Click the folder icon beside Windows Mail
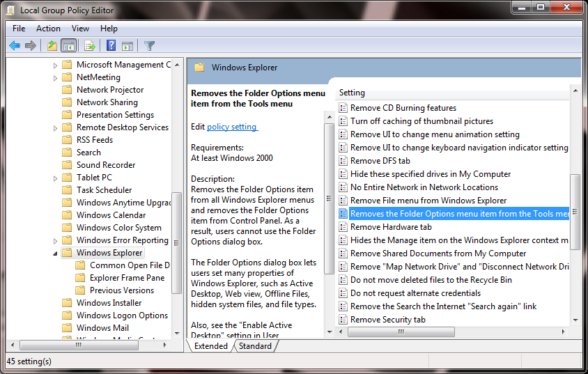The width and height of the screenshot is (588, 374). 67,328
